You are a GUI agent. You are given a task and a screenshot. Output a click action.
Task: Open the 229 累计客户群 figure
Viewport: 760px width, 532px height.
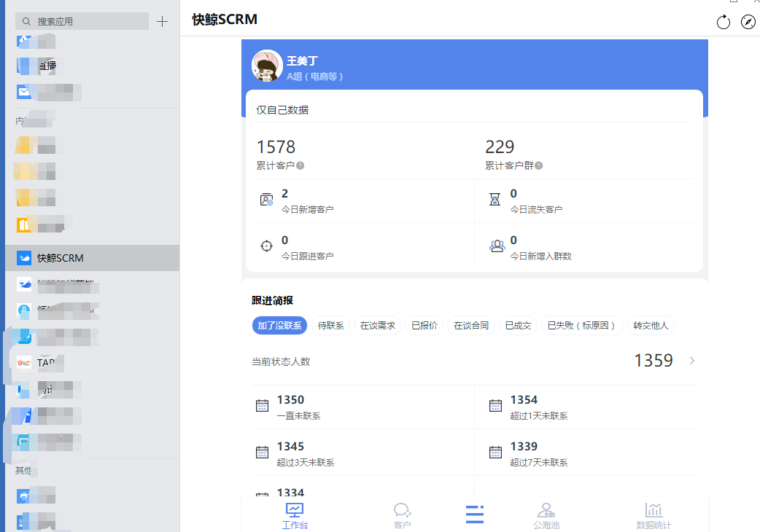(500, 146)
